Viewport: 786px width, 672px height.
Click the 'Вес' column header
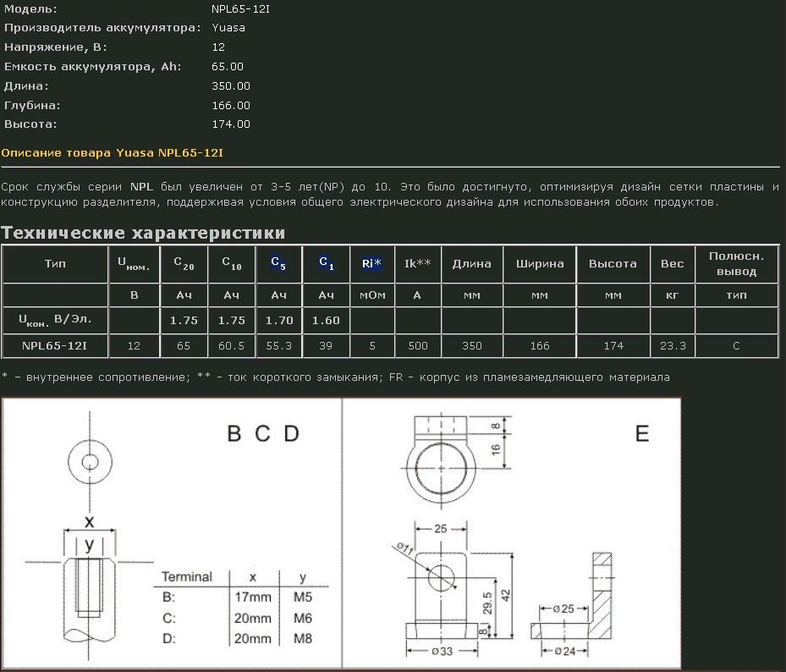tap(673, 263)
